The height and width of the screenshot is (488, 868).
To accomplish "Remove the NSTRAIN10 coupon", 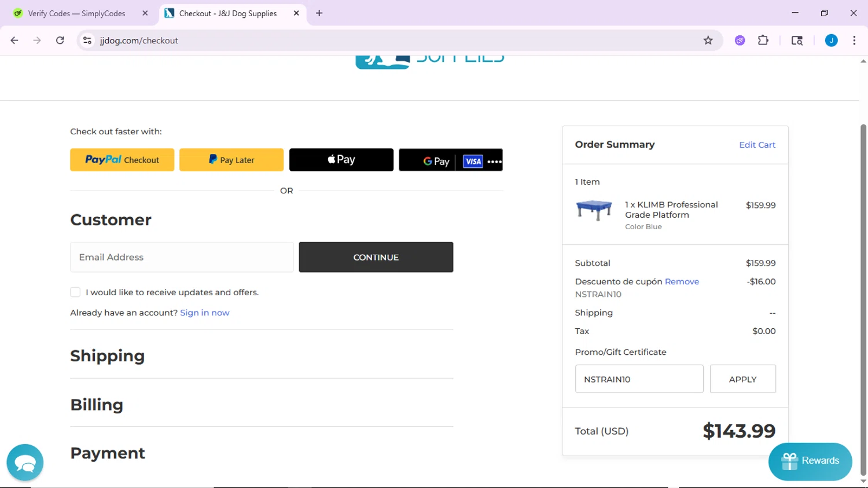I will pyautogui.click(x=682, y=281).
